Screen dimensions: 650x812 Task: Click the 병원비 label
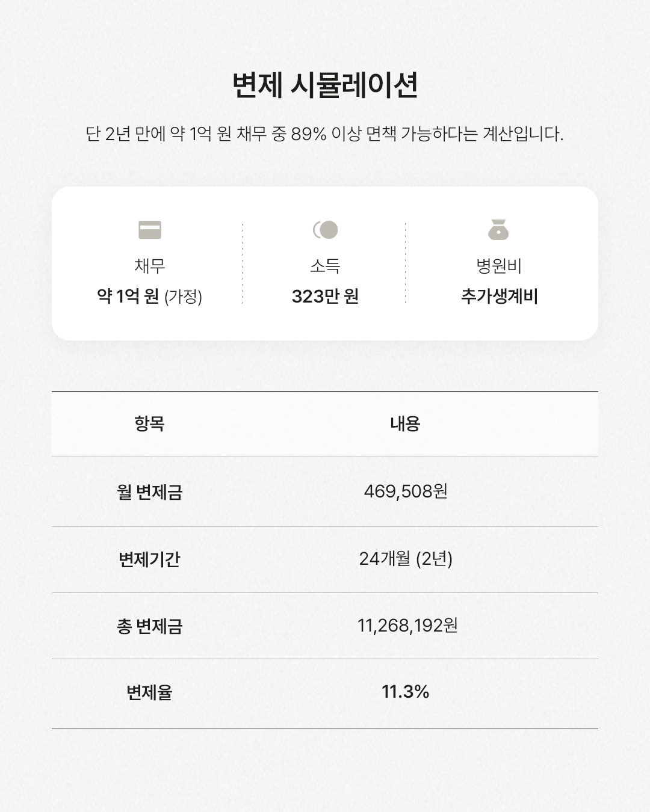(499, 265)
